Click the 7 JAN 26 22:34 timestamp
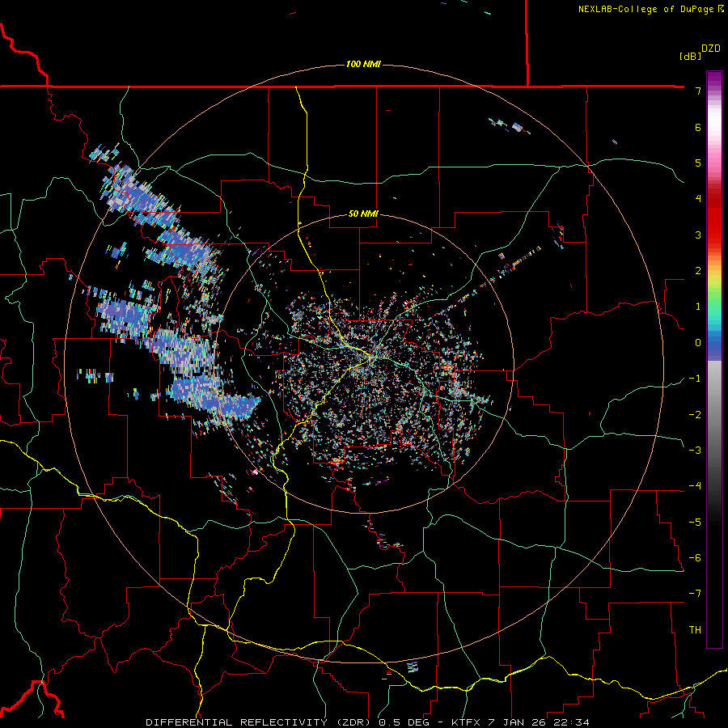The width and height of the screenshot is (728, 728). [x=539, y=722]
